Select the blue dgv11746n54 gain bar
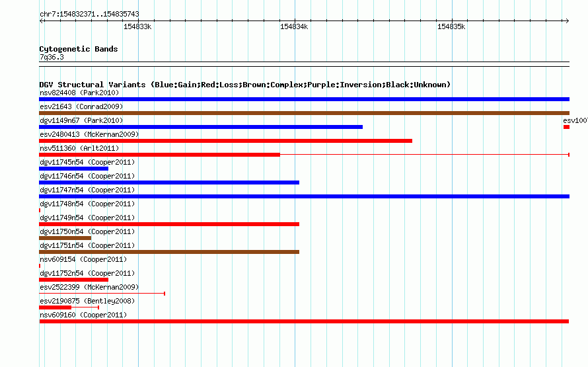 169,183
